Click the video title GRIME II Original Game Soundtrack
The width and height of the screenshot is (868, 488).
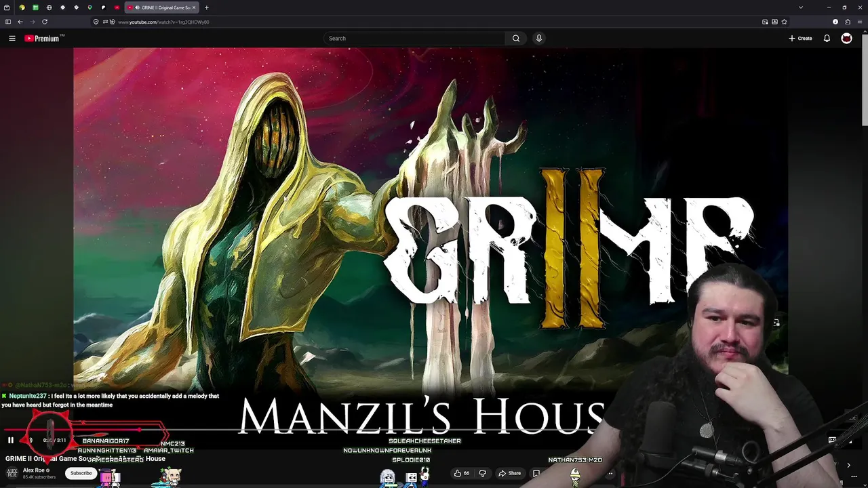pyautogui.click(x=85, y=459)
